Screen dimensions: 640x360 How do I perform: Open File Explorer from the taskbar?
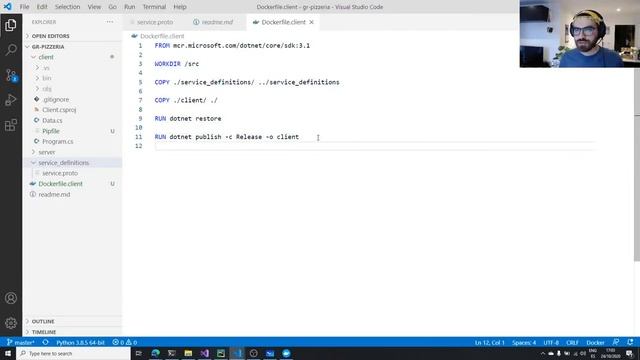[188, 353]
